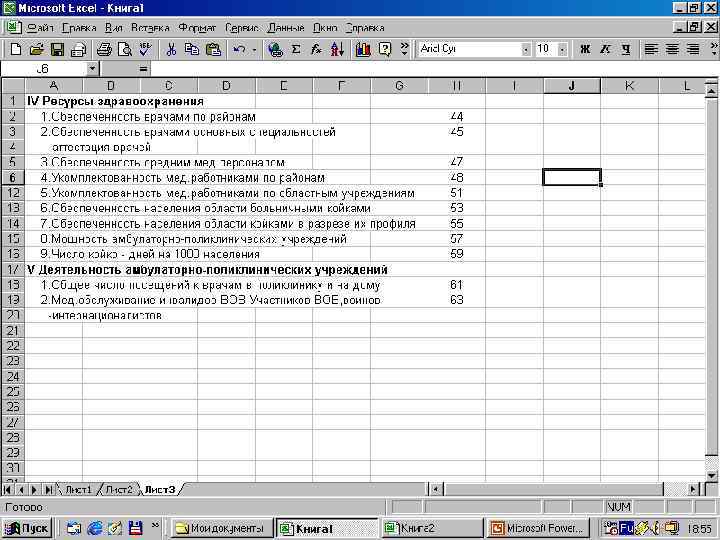This screenshot has height=540, width=720.
Task: Click the equals formula edit button
Action: pyautogui.click(x=143, y=69)
